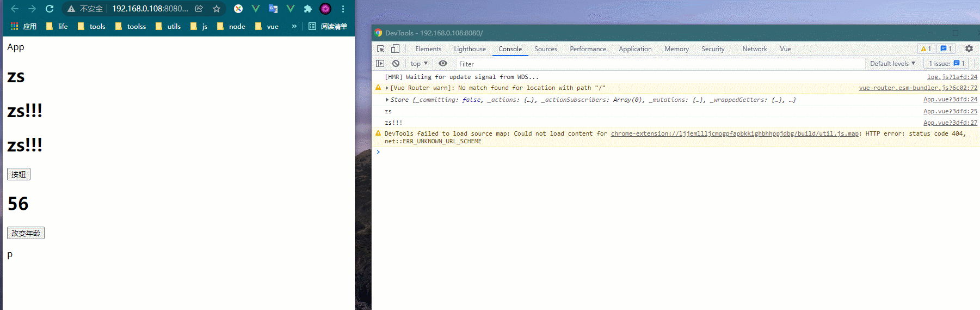Open the 1 issue indicator
This screenshot has width=980, height=310.
pyautogui.click(x=947, y=64)
